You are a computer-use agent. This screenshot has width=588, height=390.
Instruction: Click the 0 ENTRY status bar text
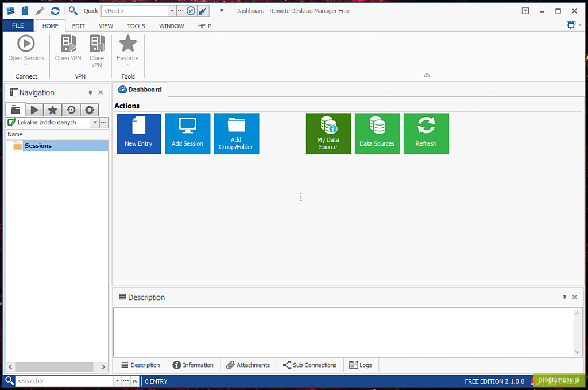point(156,381)
